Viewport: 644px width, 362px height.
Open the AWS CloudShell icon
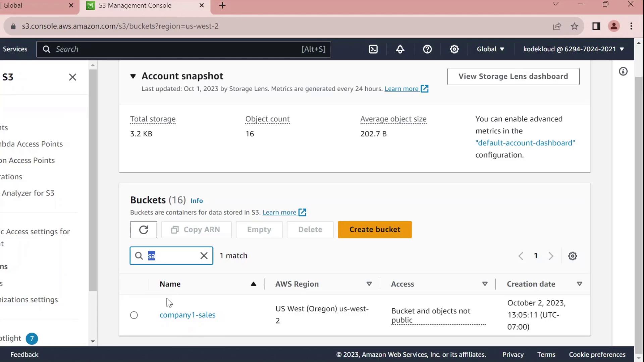(x=373, y=49)
